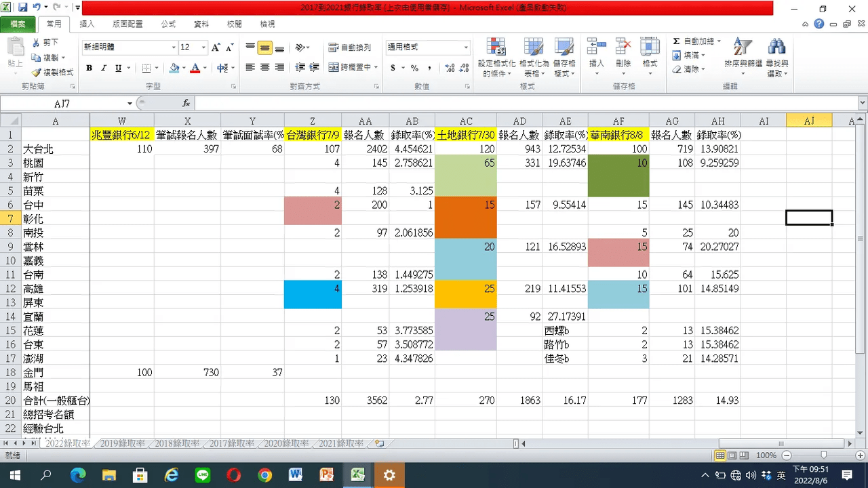
Task: Expand the Name Box dropdown arrow
Action: click(x=130, y=104)
